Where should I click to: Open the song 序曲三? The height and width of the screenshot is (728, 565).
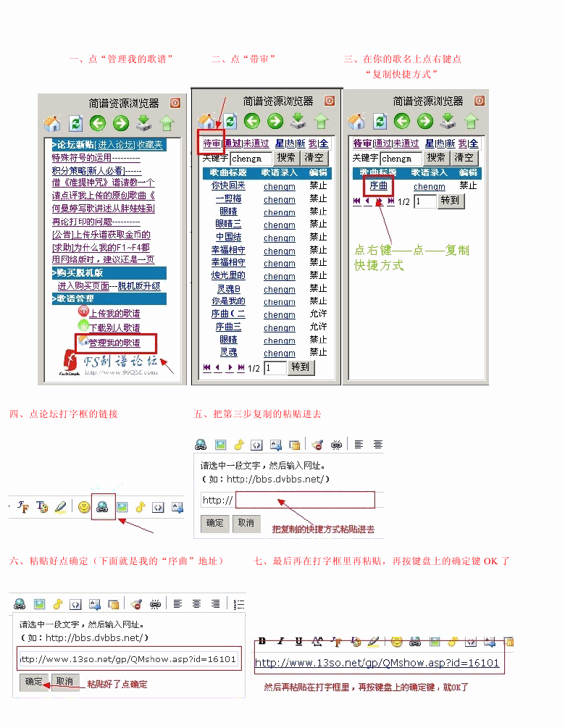pyautogui.click(x=228, y=327)
